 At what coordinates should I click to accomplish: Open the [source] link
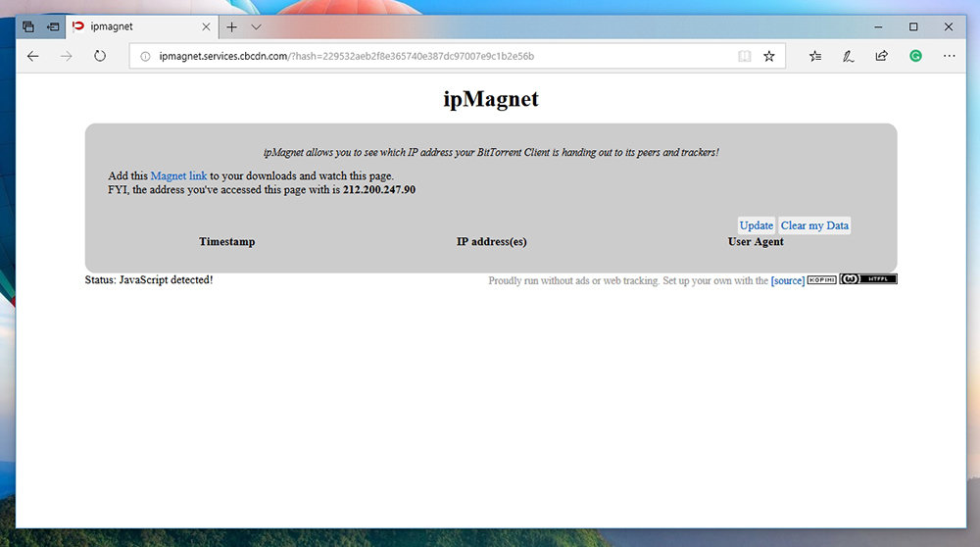pos(788,280)
